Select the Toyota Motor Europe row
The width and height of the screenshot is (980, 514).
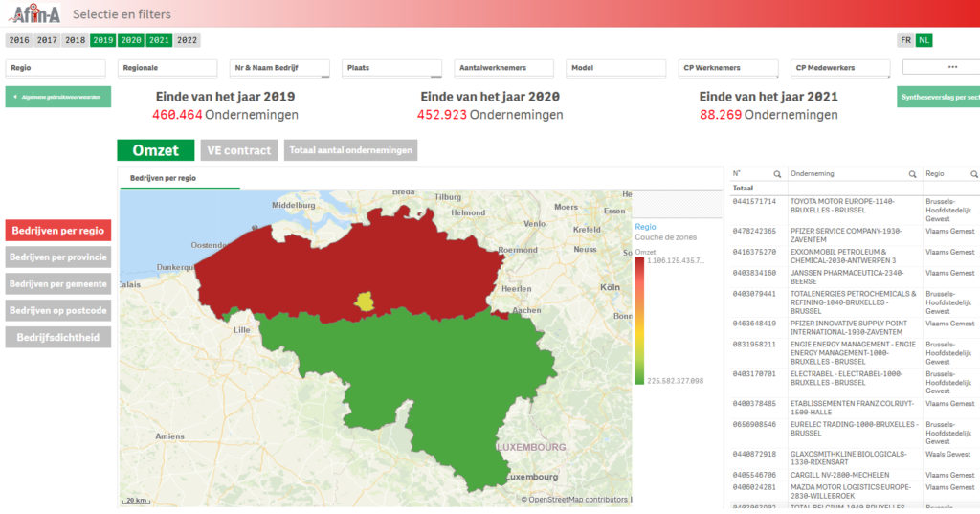click(855, 211)
